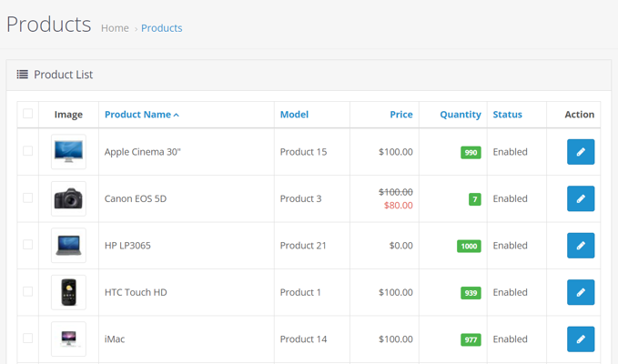
Task: Click the $0.00 price cell
Action: [x=400, y=246]
